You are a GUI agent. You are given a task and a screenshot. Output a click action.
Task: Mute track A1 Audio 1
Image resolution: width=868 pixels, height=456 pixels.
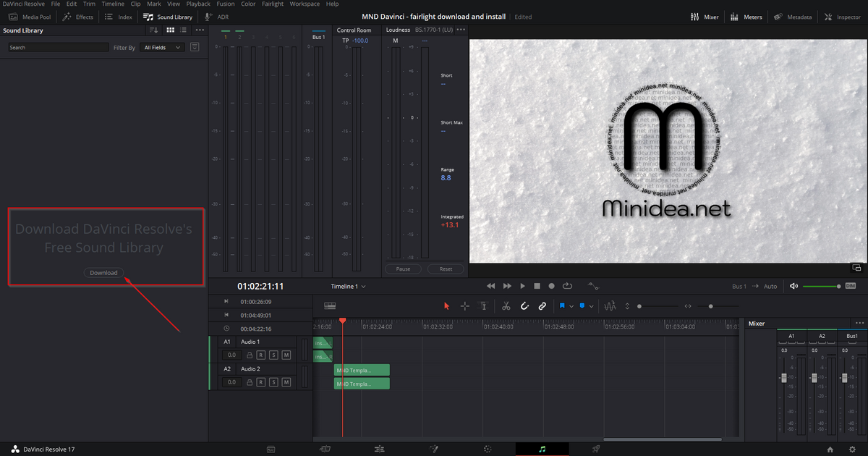click(286, 355)
